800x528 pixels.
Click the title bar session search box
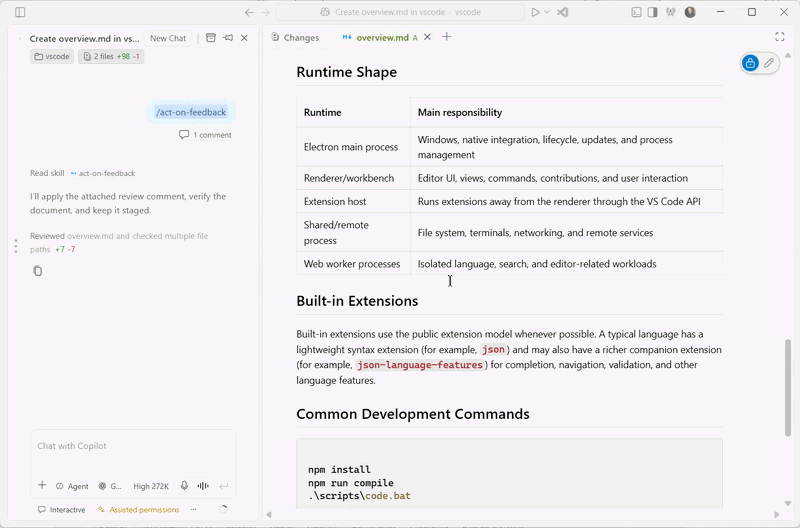click(x=400, y=12)
